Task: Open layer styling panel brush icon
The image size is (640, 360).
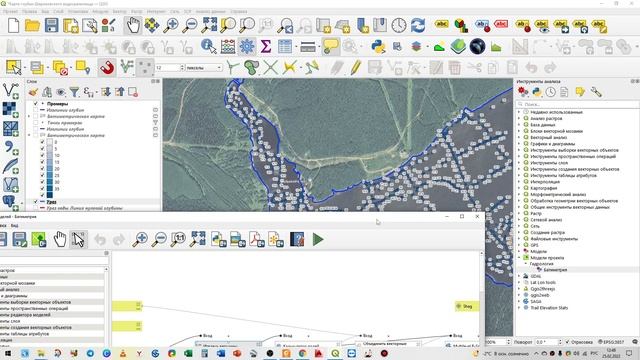Action: (x=33, y=92)
